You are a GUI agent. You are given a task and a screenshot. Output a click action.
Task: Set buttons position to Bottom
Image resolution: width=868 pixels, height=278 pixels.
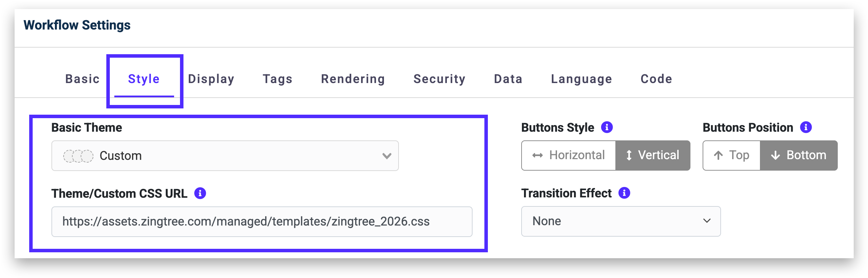pyautogui.click(x=799, y=155)
